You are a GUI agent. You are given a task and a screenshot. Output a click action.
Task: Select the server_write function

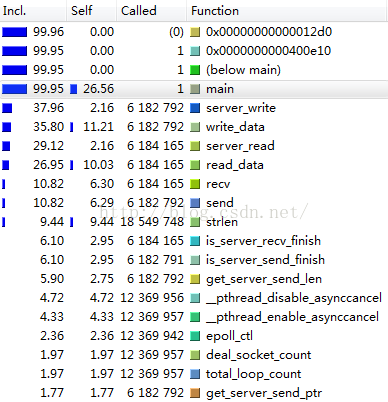(241, 108)
